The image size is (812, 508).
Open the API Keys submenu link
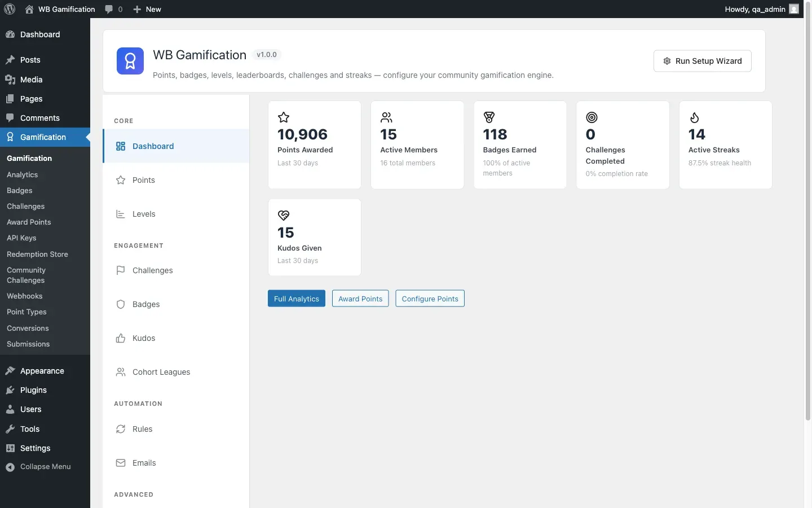[x=21, y=238]
